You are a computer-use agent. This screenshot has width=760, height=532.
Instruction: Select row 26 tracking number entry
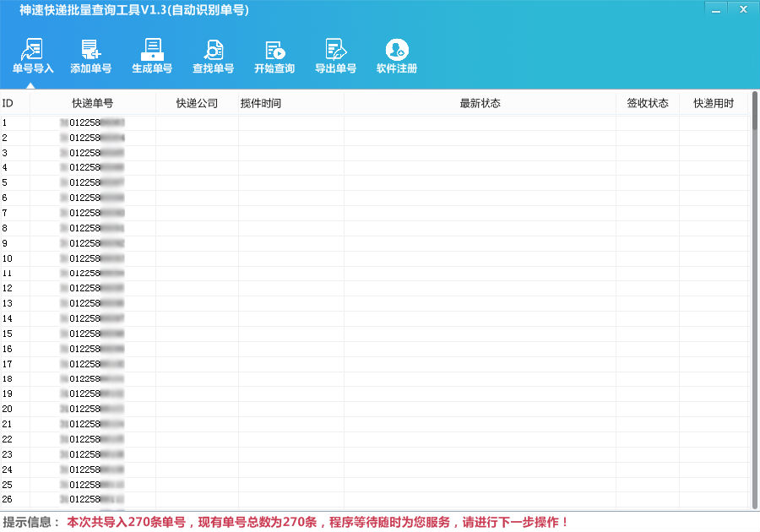(92, 499)
